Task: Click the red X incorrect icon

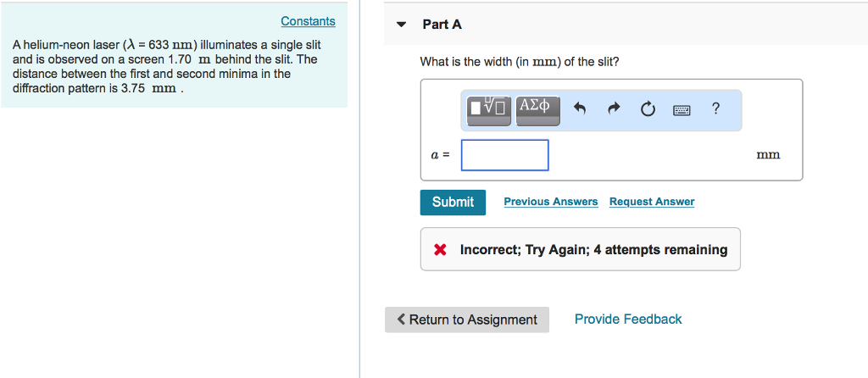Action: (x=440, y=250)
